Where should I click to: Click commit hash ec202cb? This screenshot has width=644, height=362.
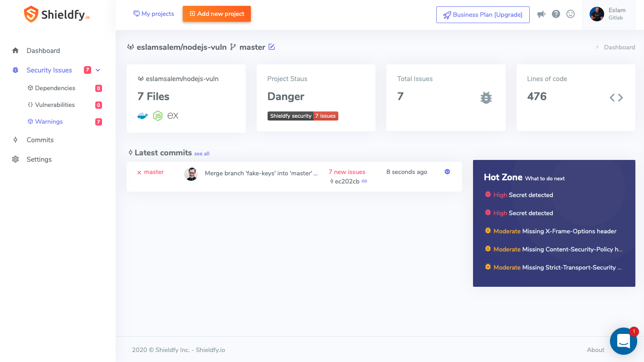pyautogui.click(x=347, y=181)
